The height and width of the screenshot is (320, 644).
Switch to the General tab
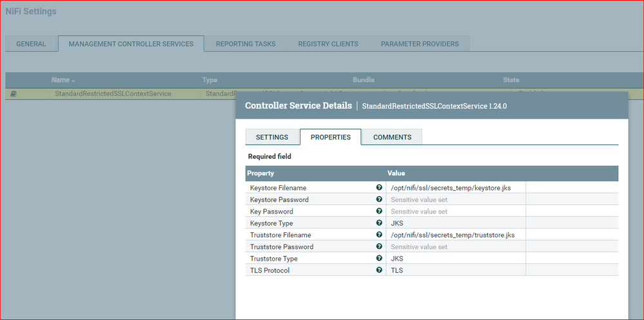pos(31,44)
